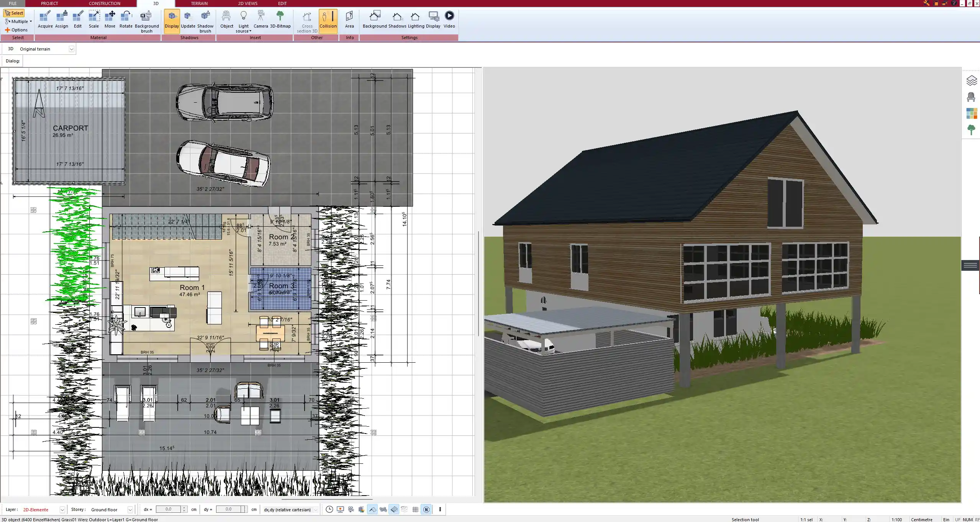Open the CONSTRUCTION ribbon tab
This screenshot has width=980, height=522.
104,3
